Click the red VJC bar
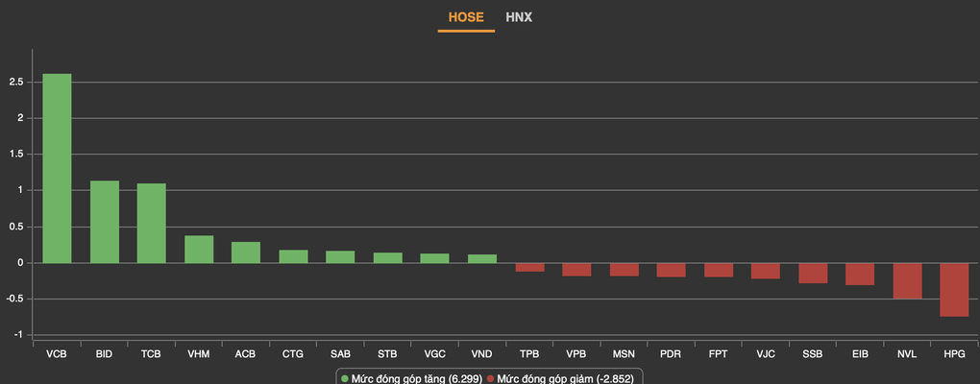980x384 pixels. tap(765, 271)
